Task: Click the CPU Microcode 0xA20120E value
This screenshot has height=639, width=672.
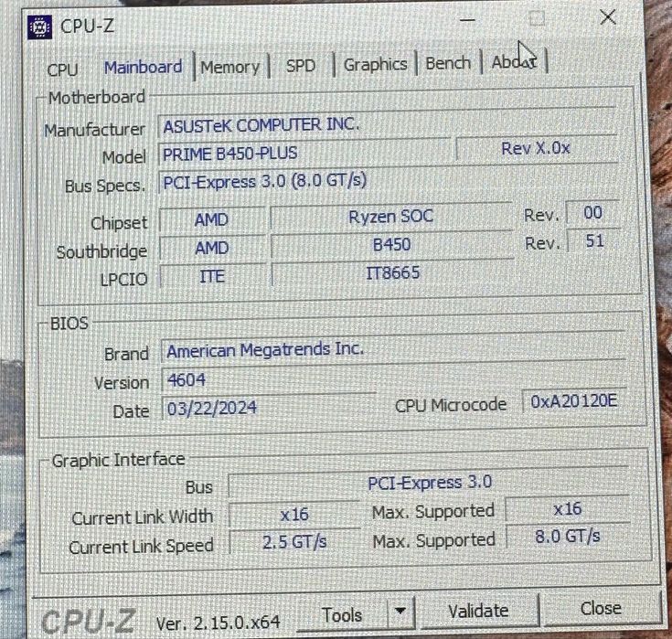Action: [x=574, y=401]
